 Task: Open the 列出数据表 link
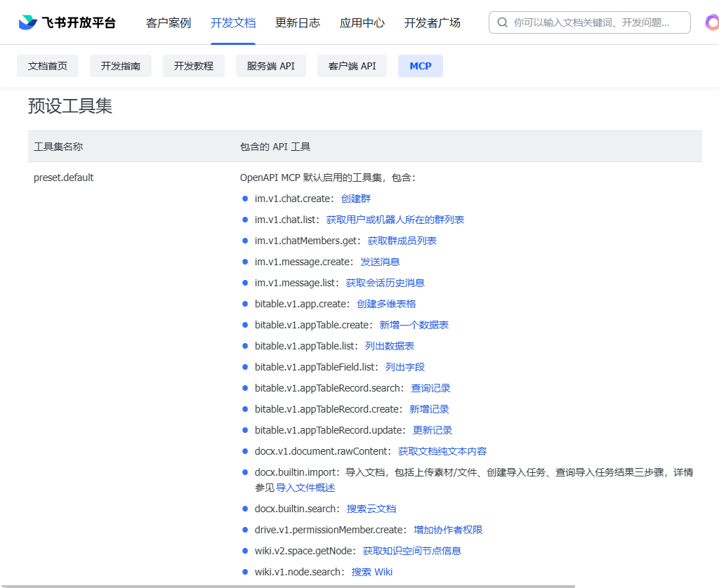pos(390,346)
